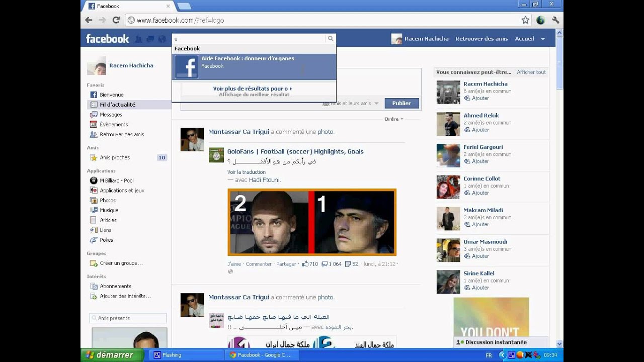Open friend requests icon in Facebook header

[138, 39]
